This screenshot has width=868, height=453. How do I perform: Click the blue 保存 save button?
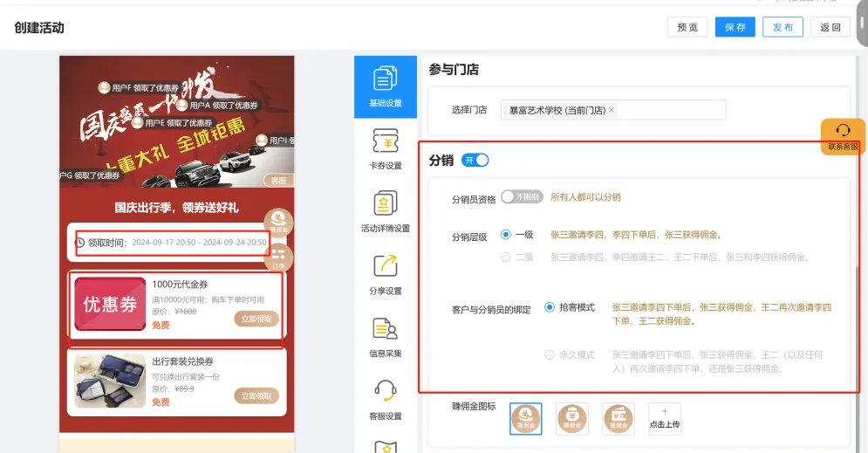pyautogui.click(x=735, y=27)
